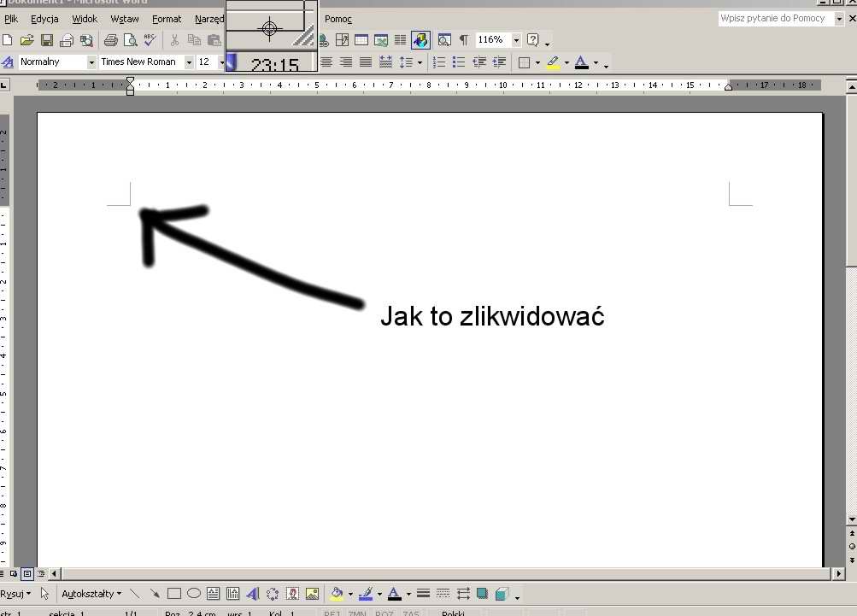Toggle justify text alignment

pyautogui.click(x=366, y=62)
